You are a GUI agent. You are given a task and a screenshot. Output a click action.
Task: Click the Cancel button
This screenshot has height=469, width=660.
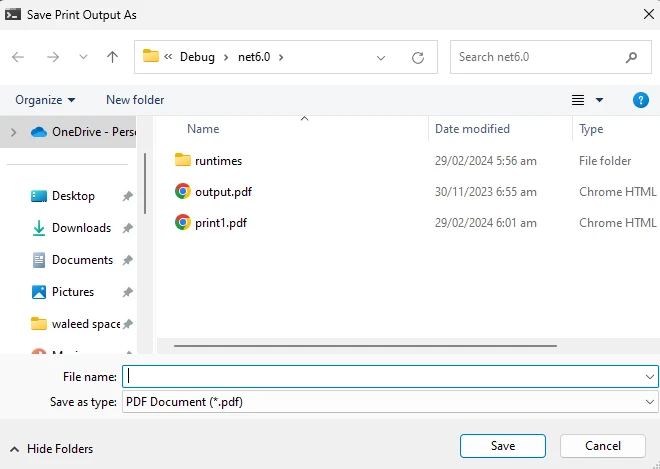coord(603,446)
